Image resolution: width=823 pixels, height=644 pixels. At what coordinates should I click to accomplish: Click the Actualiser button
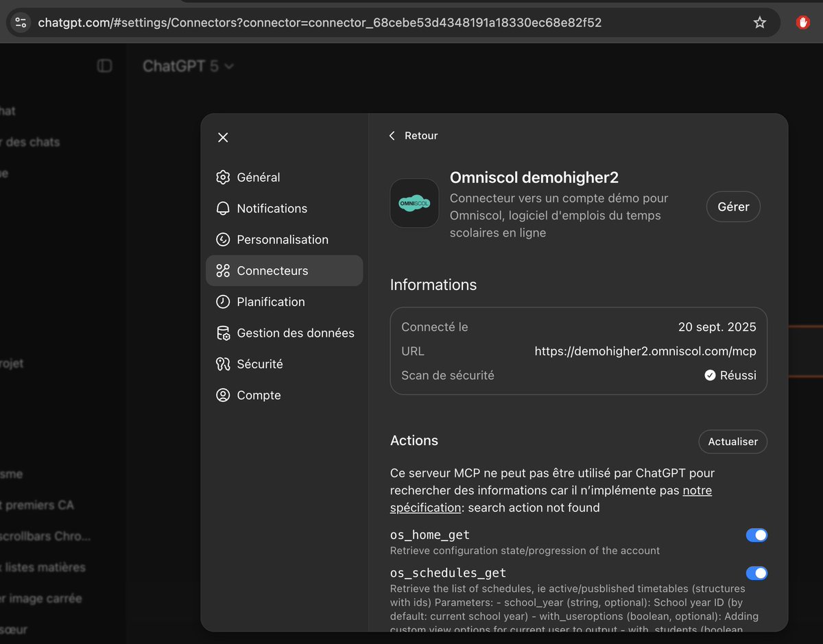click(x=732, y=442)
